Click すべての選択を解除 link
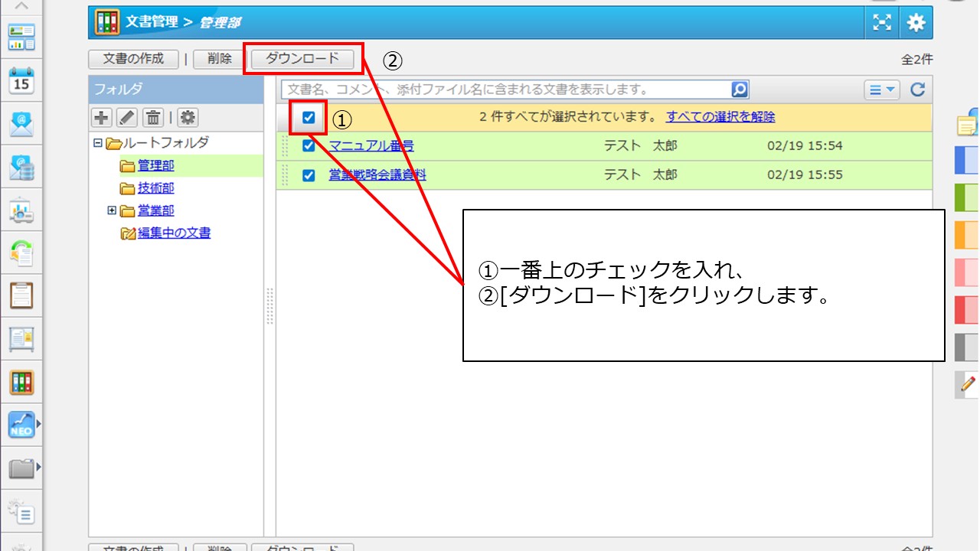The image size is (980, 551). coord(720,117)
